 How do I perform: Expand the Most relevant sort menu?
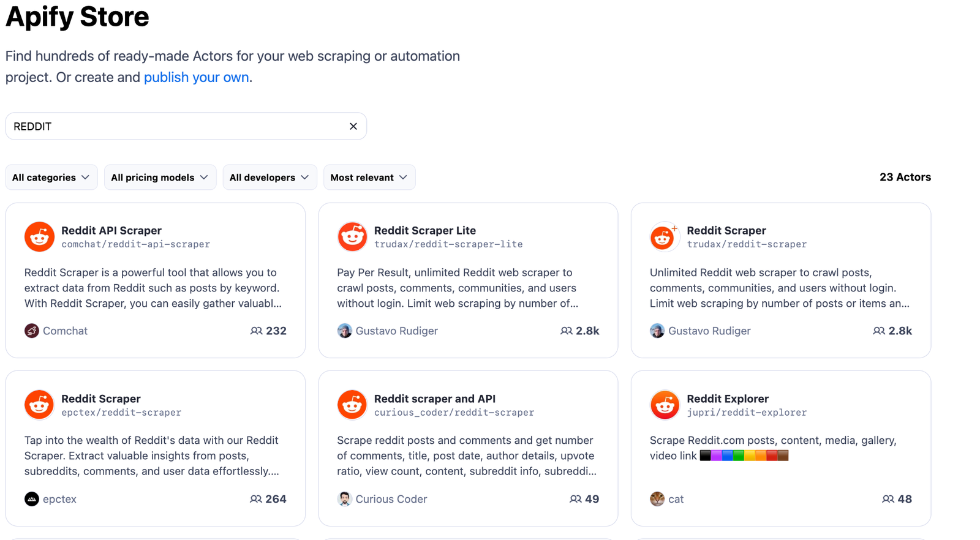click(369, 178)
